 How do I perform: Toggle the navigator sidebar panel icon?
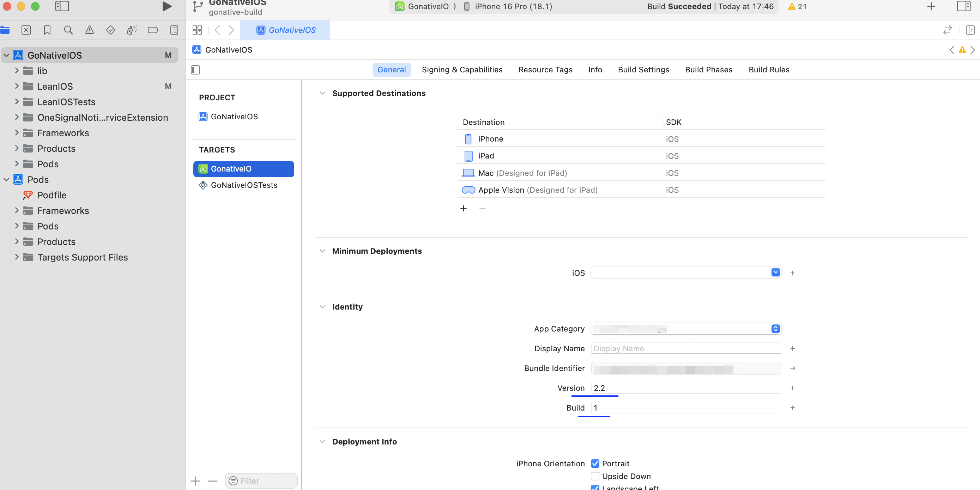[62, 6]
